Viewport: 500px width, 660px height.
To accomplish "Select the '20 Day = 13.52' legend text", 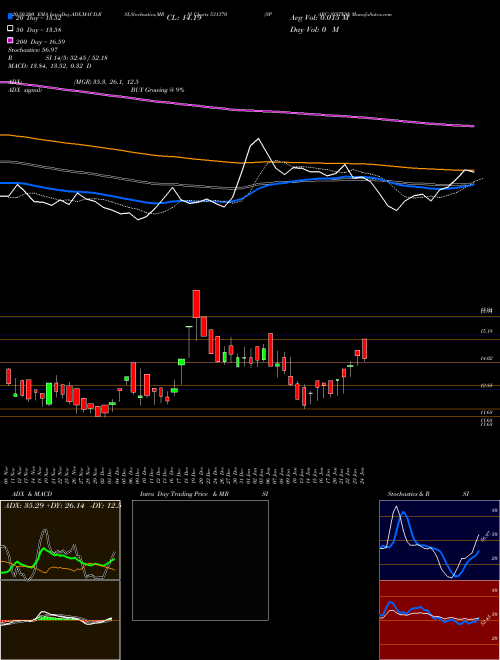I will tap(39, 18).
